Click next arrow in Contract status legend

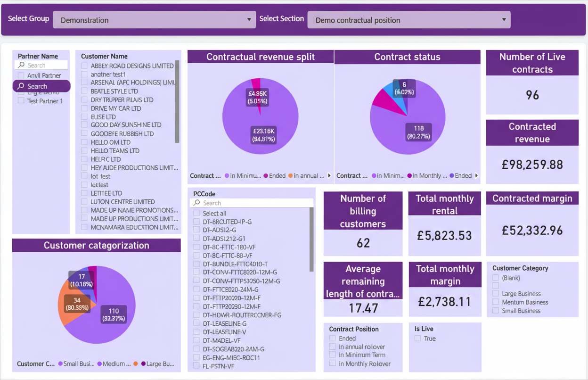click(x=476, y=176)
